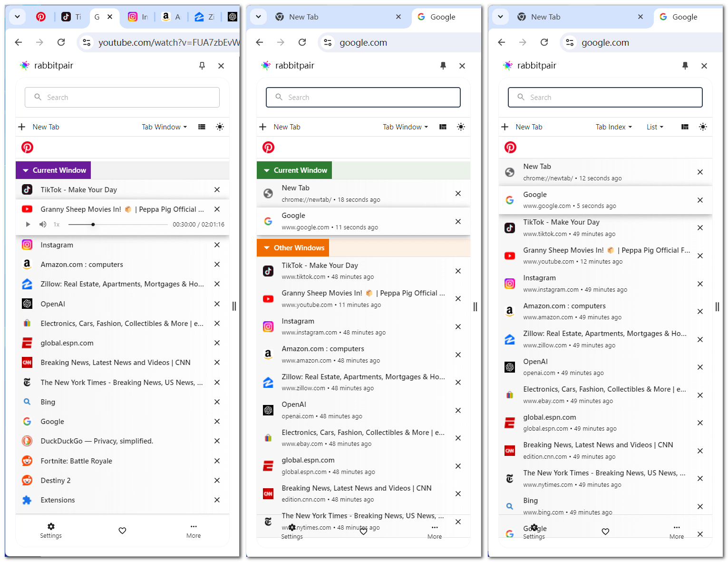Viewport: 728px width, 562px height.
Task: Collapse the purple Current Window group
Action: pyautogui.click(x=53, y=170)
